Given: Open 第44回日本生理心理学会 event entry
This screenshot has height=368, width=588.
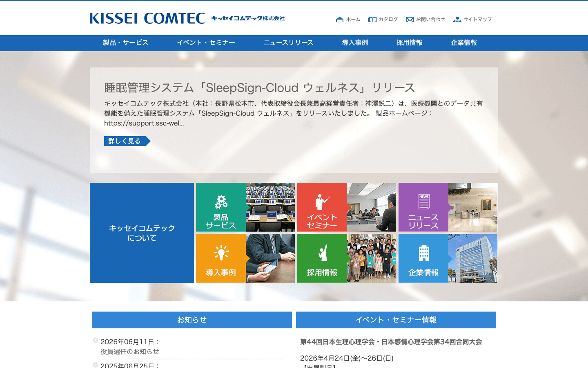Looking at the screenshot, I should pyautogui.click(x=391, y=342).
